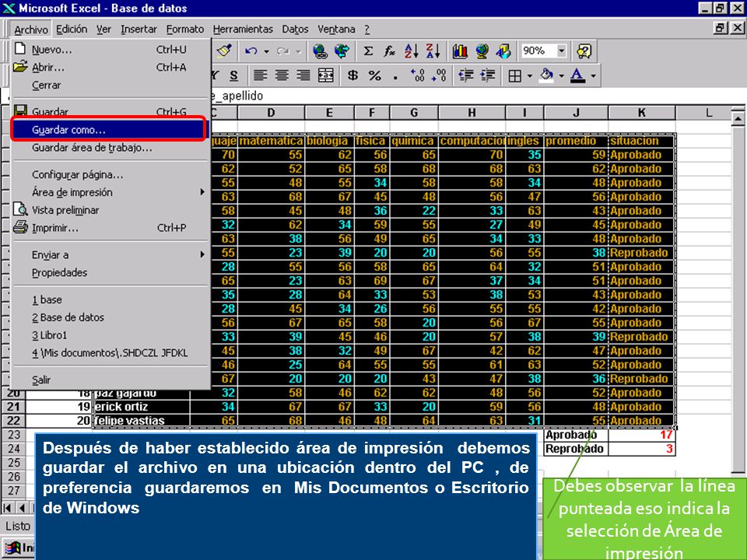Open Configurar página... menu entry
Viewport: 747px width, 560px height.
pyautogui.click(x=110, y=175)
